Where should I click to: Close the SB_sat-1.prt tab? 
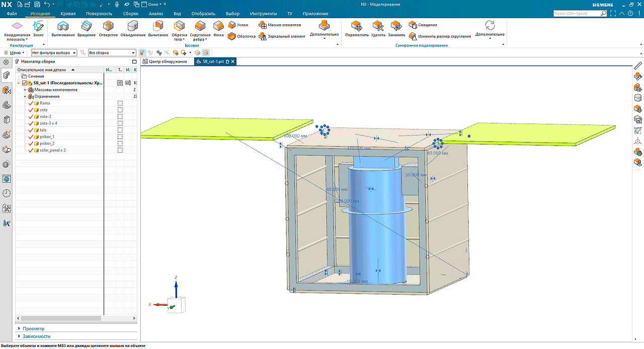click(233, 61)
